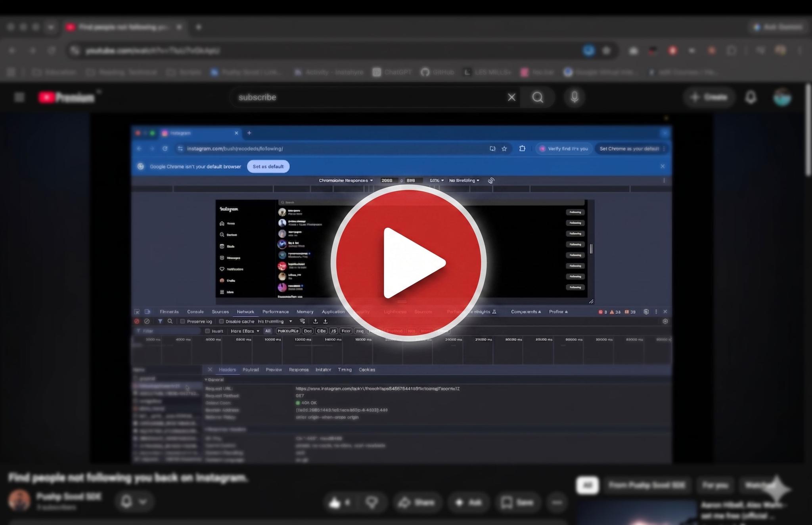Open subscription notification bell dropdown
Image resolution: width=812 pixels, height=525 pixels.
pyautogui.click(x=134, y=502)
